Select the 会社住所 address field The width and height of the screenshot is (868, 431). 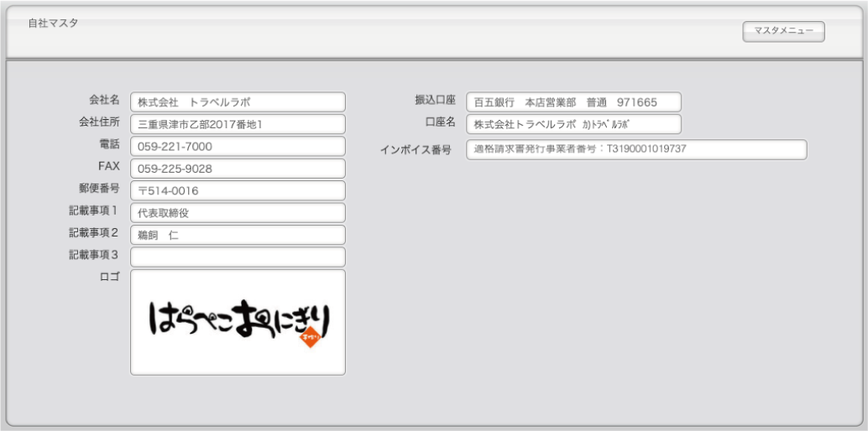pos(238,124)
